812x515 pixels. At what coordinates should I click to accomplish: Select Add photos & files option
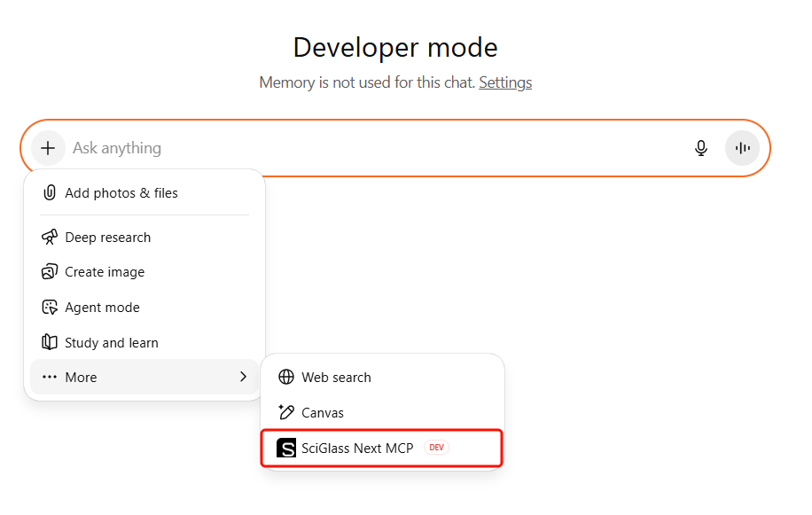tap(121, 193)
